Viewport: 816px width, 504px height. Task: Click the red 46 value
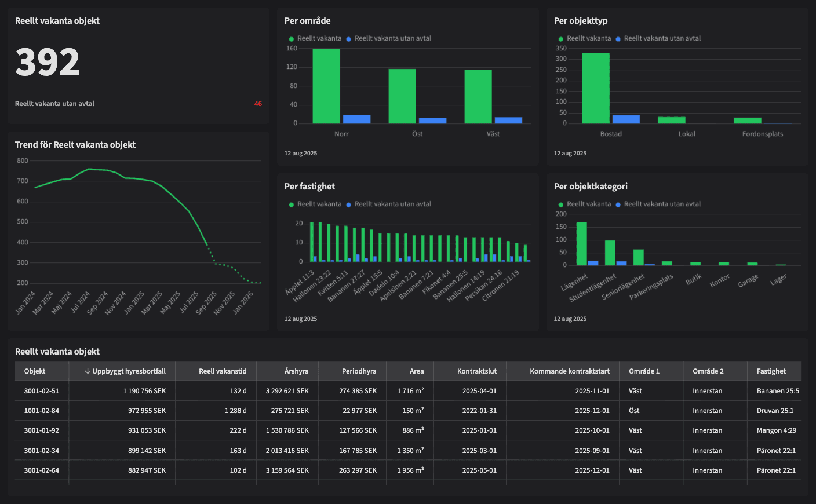pos(258,104)
